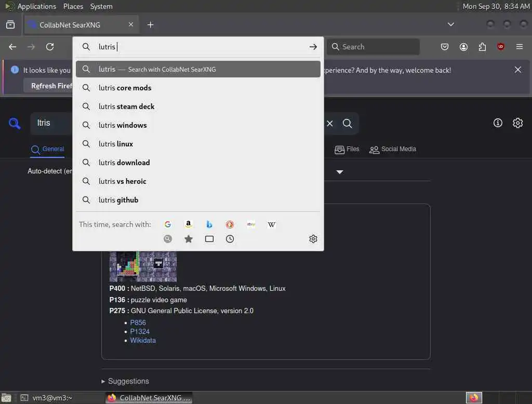This screenshot has height=404, width=532.
Task: Click the SearXNG query field showing 'ltris'
Action: click(51, 123)
